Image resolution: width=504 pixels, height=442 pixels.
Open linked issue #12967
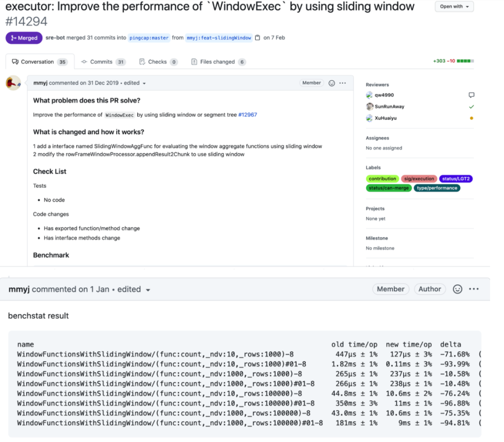pos(247,115)
